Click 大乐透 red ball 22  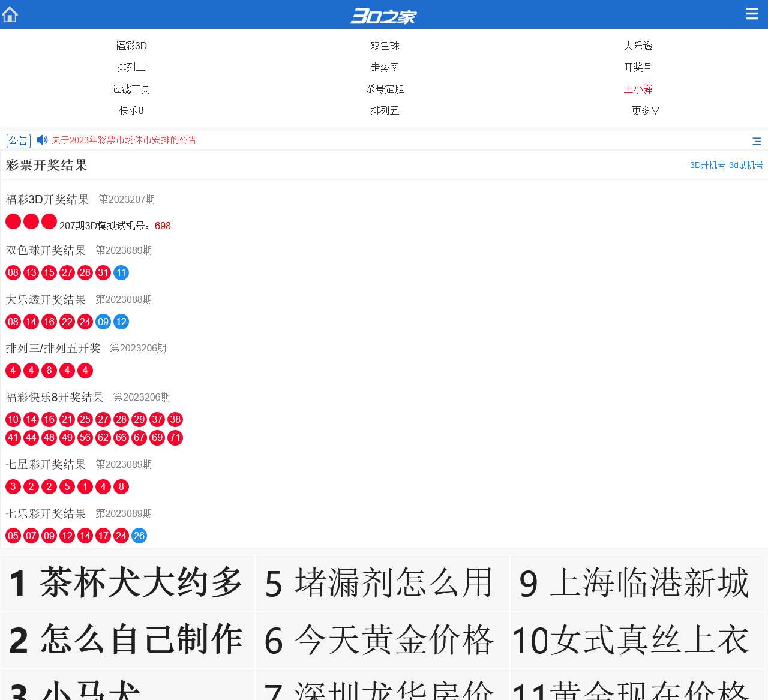[x=67, y=322]
